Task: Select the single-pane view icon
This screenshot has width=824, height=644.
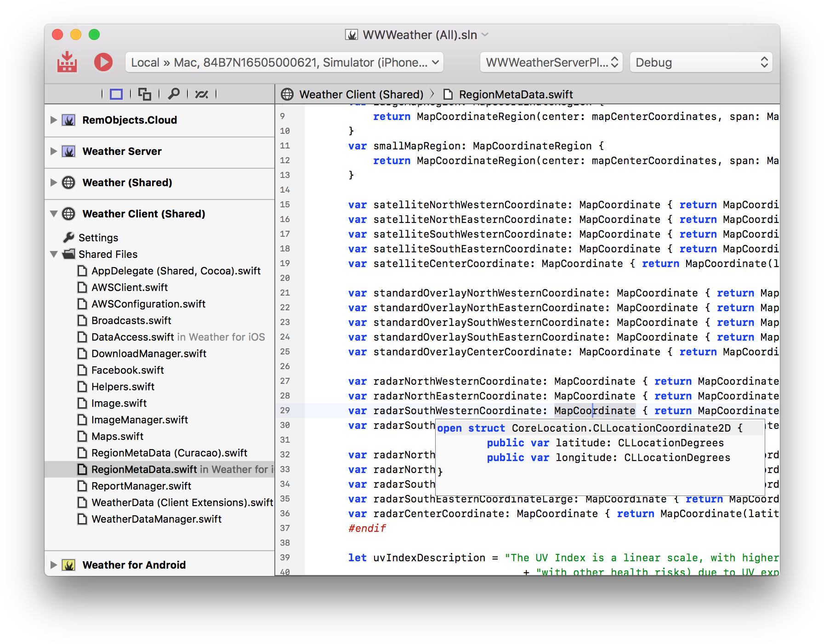Action: click(116, 94)
